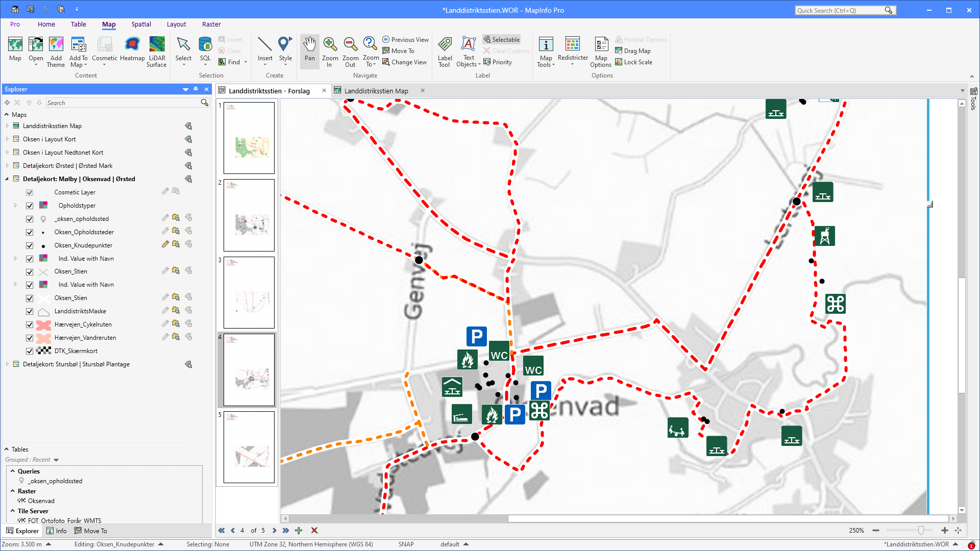Hide the Hærvejen_Cykelruten layer
Image resolution: width=980 pixels, height=551 pixels.
tap(30, 324)
